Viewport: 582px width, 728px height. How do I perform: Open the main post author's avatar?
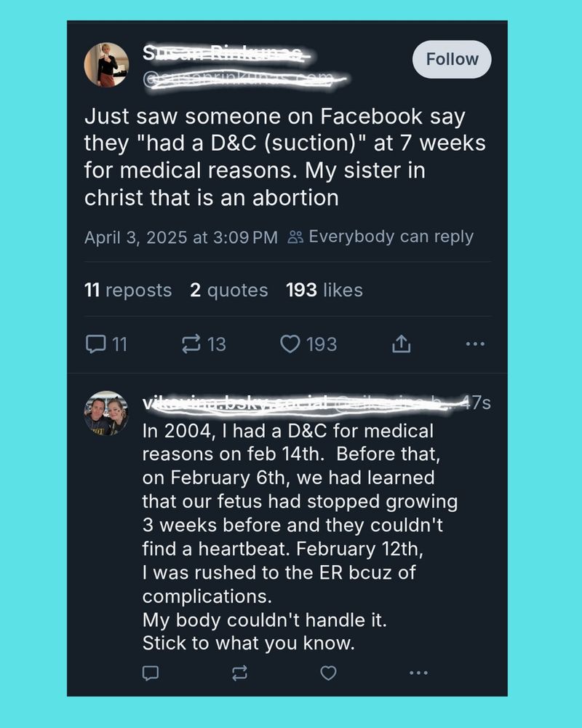(x=106, y=65)
